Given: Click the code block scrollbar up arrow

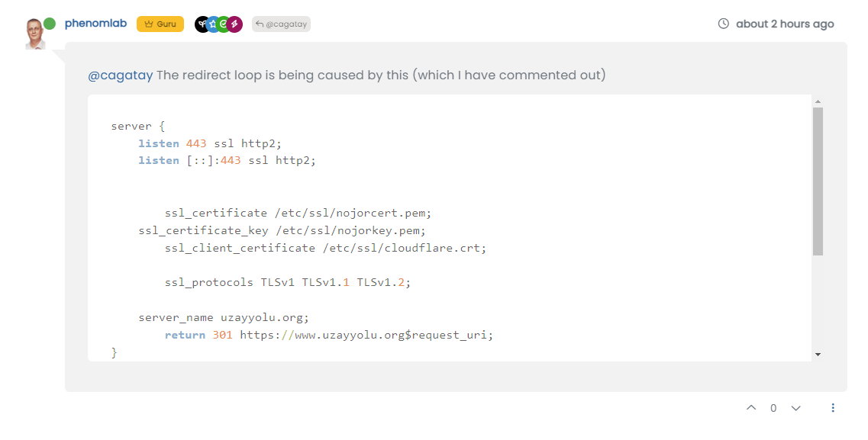Looking at the screenshot, I should [818, 101].
